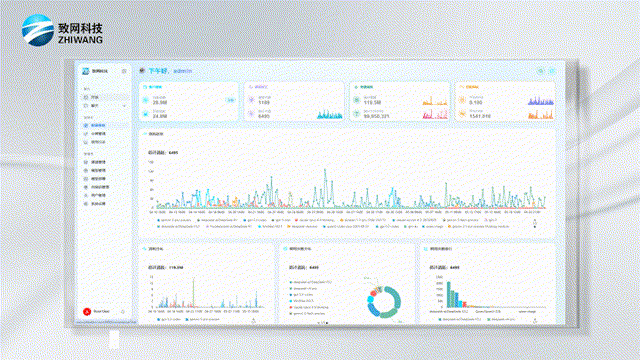The width and height of the screenshot is (640, 360).
Task: Click the green icon next to 119.5M
Action: coord(357,100)
